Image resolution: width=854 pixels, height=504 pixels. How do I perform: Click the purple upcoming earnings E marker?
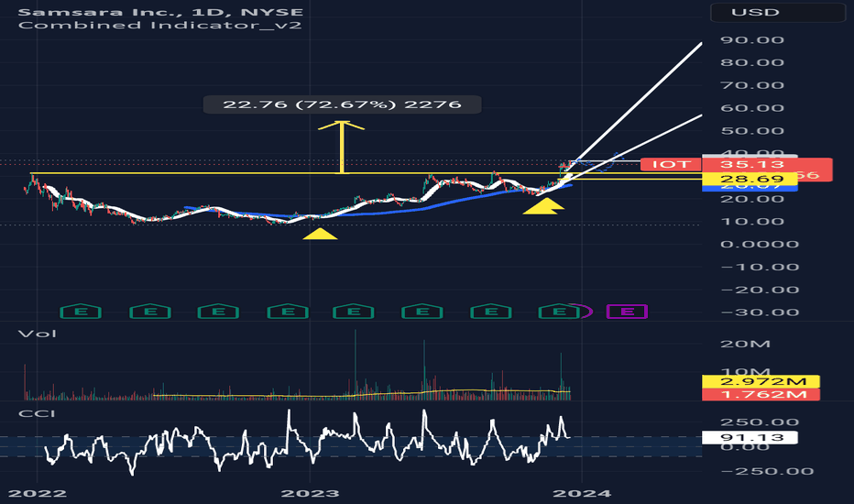pos(627,312)
